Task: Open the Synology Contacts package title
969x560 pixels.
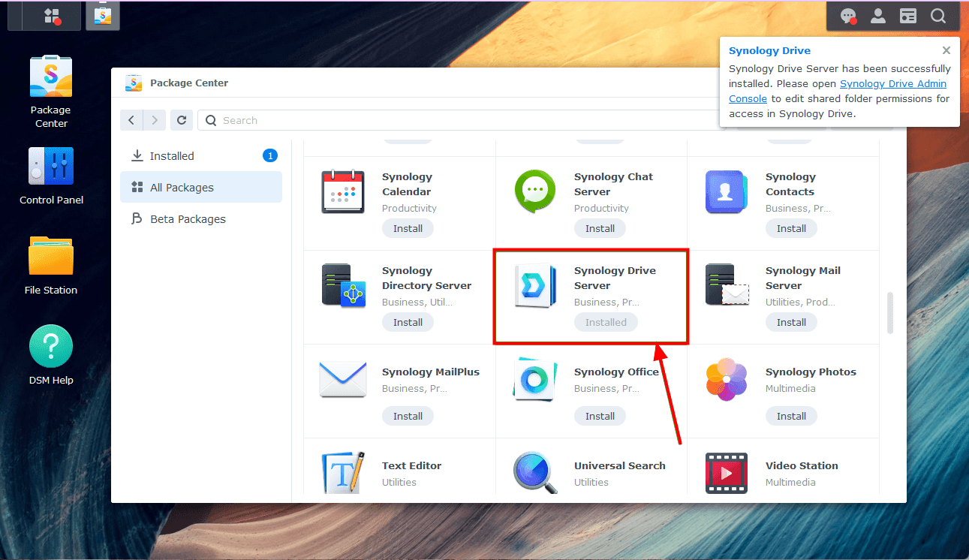Action: pyautogui.click(x=790, y=185)
